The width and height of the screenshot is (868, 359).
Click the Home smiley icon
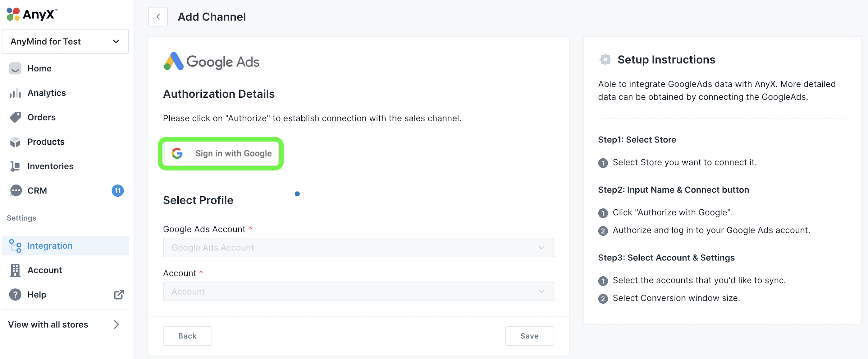pyautogui.click(x=15, y=68)
